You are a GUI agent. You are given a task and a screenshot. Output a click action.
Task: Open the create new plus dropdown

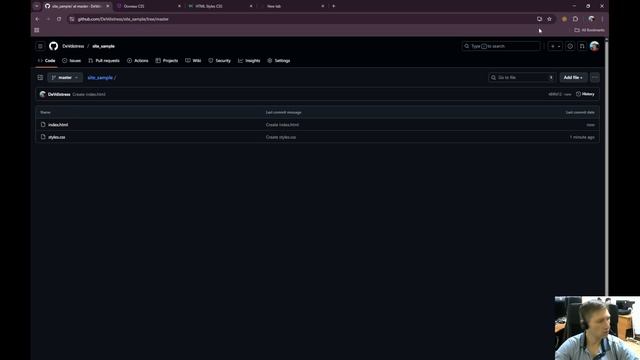click(556, 46)
